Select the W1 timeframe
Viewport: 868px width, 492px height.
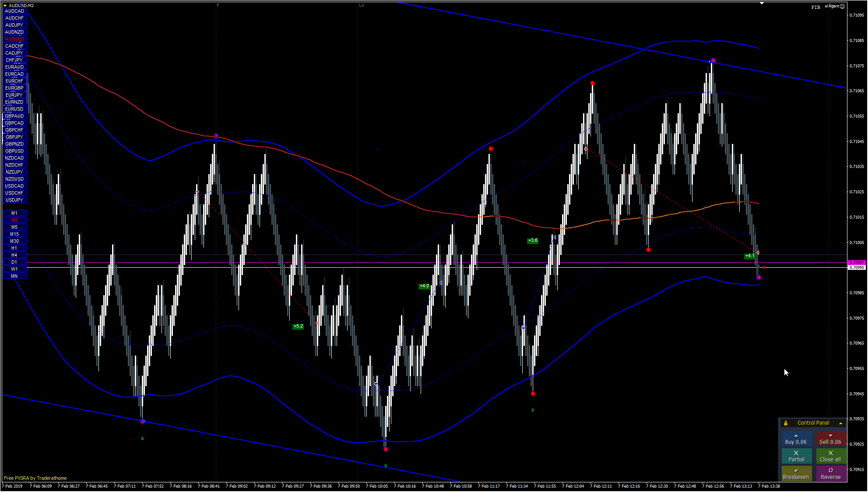(x=14, y=269)
